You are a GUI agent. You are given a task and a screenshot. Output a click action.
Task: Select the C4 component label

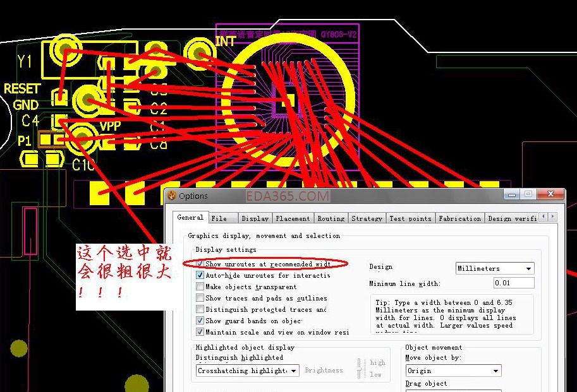pyautogui.click(x=30, y=121)
